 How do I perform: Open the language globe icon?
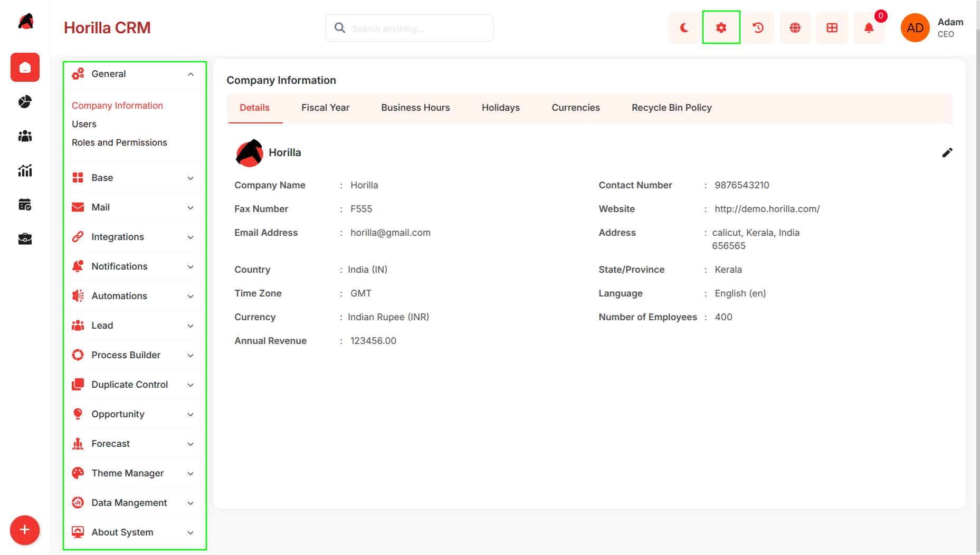click(795, 28)
